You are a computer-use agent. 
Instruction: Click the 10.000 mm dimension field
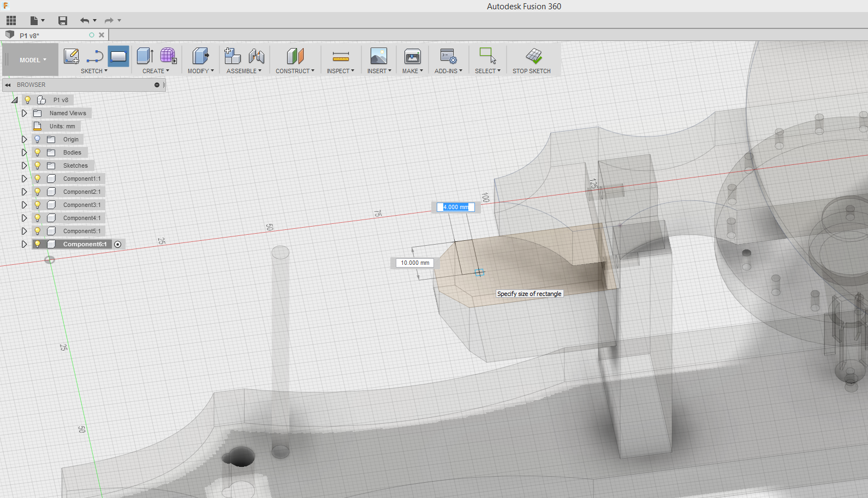415,263
